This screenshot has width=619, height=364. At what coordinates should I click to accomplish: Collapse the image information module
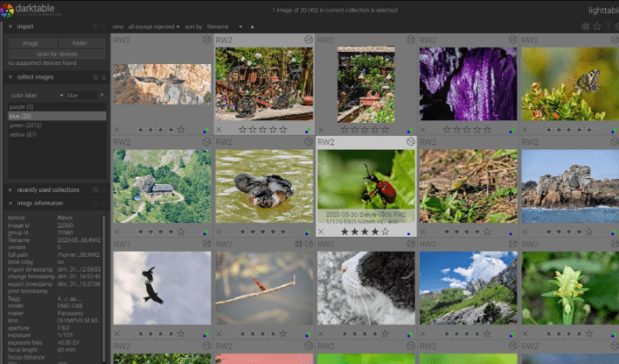10,203
